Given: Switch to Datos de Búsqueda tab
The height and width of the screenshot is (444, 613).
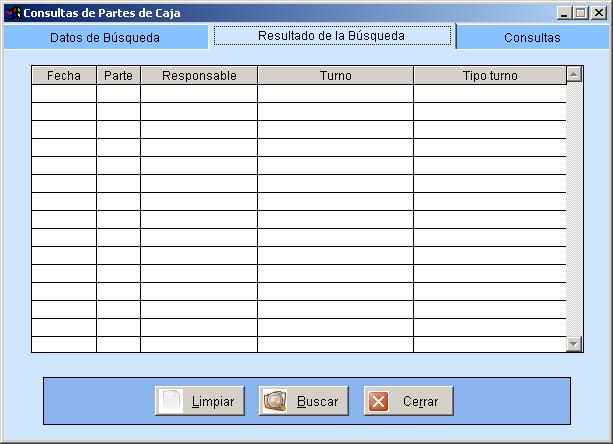Looking at the screenshot, I should tap(105, 37).
